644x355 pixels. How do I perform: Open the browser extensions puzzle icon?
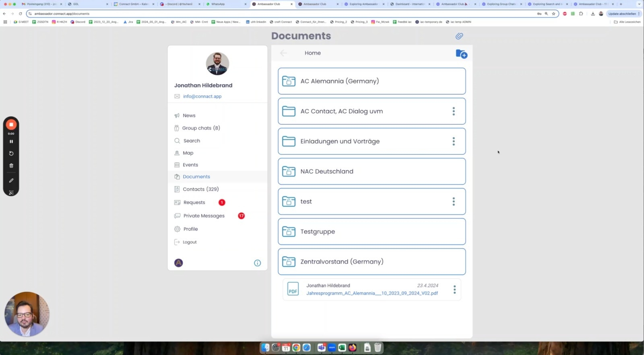581,14
